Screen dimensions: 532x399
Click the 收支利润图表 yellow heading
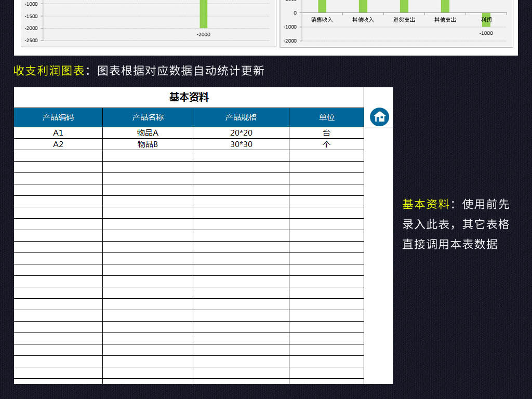(x=49, y=71)
